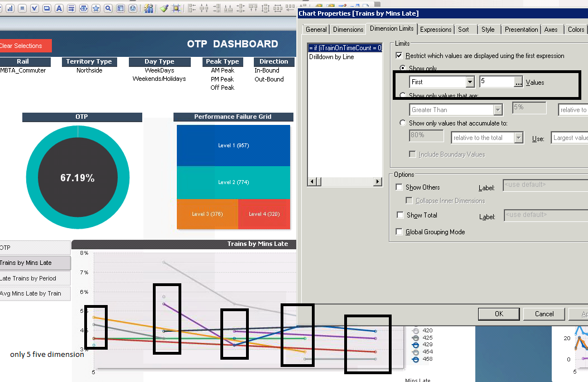Click the equals-sign input box toolbar icon

(22, 8)
